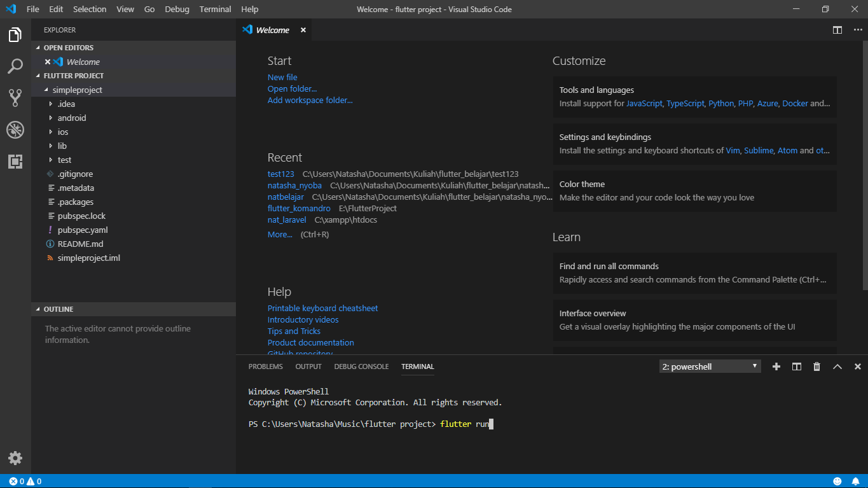Expand the android folder
Viewport: 868px width, 488px height.
[x=134, y=118]
